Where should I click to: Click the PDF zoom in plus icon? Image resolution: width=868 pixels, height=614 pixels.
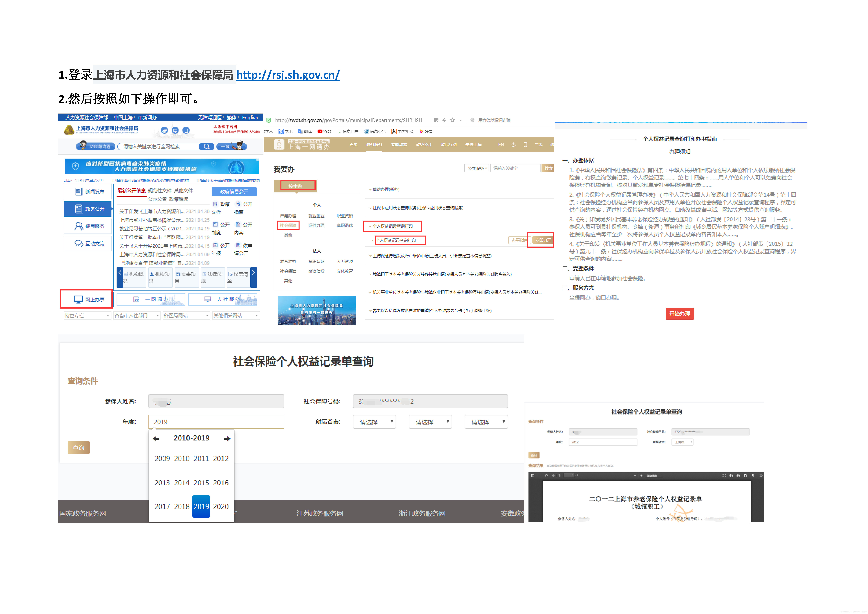(642, 476)
